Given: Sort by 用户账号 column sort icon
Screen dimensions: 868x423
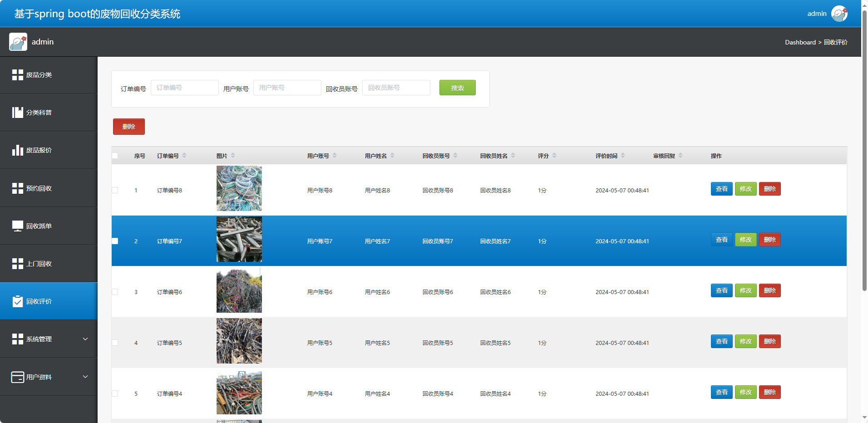Looking at the screenshot, I should (335, 156).
